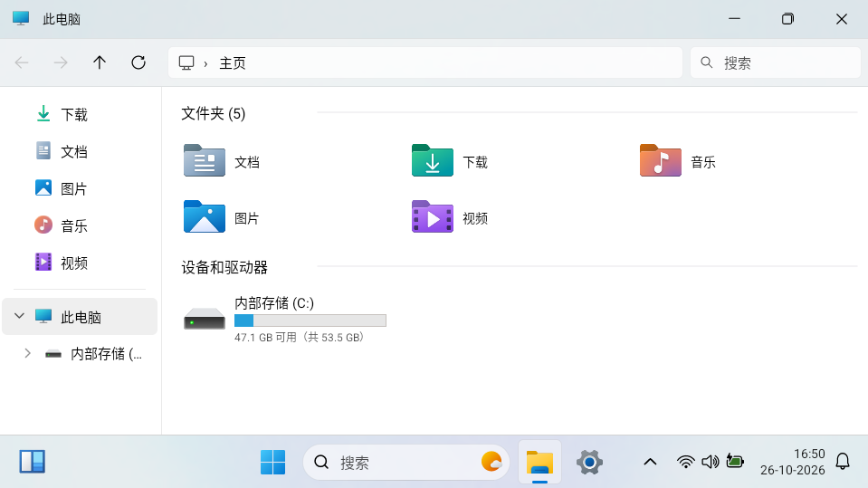The width and height of the screenshot is (868, 488).
Task: Show hidden tray icons chevron
Action: [x=651, y=462]
